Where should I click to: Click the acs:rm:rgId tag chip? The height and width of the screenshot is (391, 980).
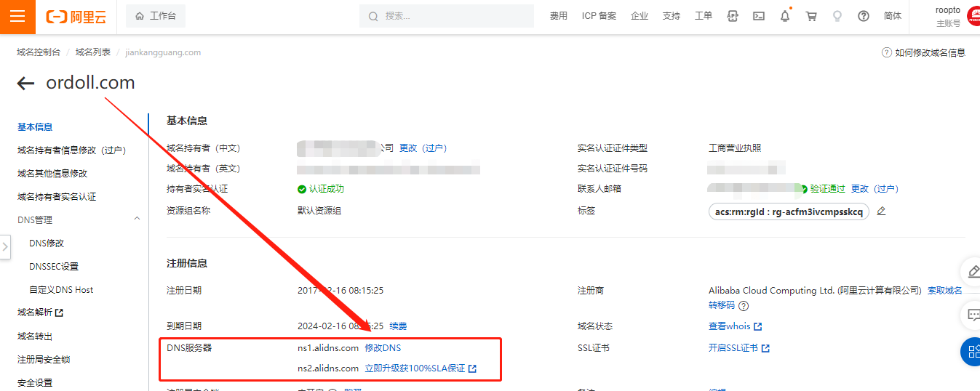789,211
